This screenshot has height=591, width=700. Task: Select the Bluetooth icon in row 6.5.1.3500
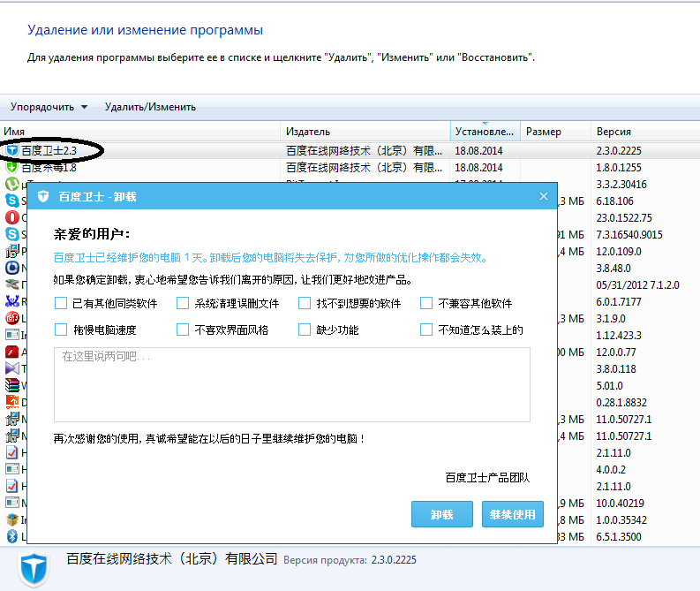pyautogui.click(x=12, y=536)
